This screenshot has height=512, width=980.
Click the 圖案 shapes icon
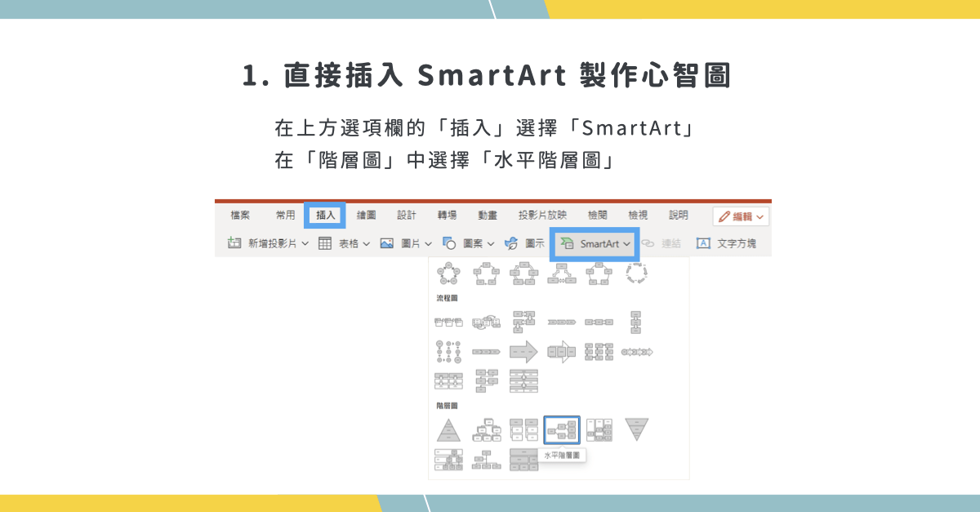(x=448, y=243)
